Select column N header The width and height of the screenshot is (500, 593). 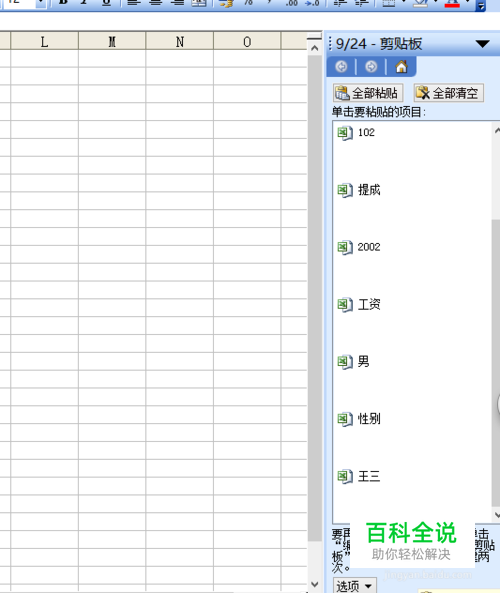pyautogui.click(x=180, y=42)
